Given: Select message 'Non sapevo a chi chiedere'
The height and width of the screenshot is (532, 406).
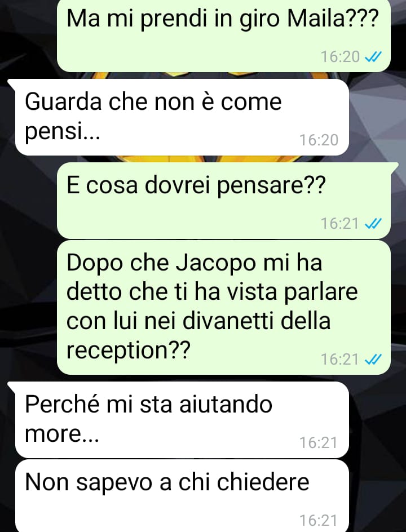Looking at the screenshot, I should pyautogui.click(x=182, y=496).
